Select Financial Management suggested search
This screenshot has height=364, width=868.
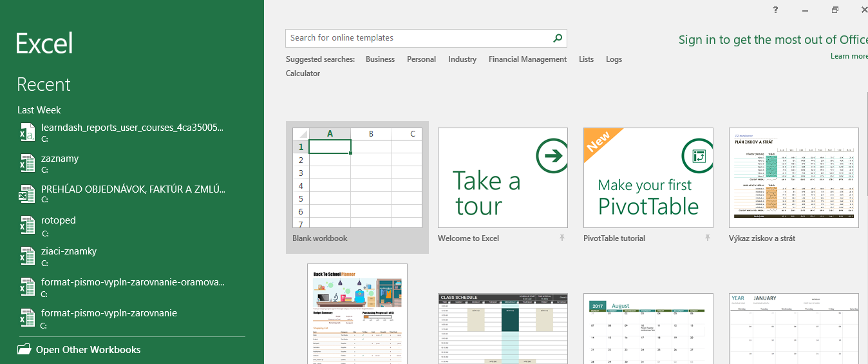coord(527,59)
